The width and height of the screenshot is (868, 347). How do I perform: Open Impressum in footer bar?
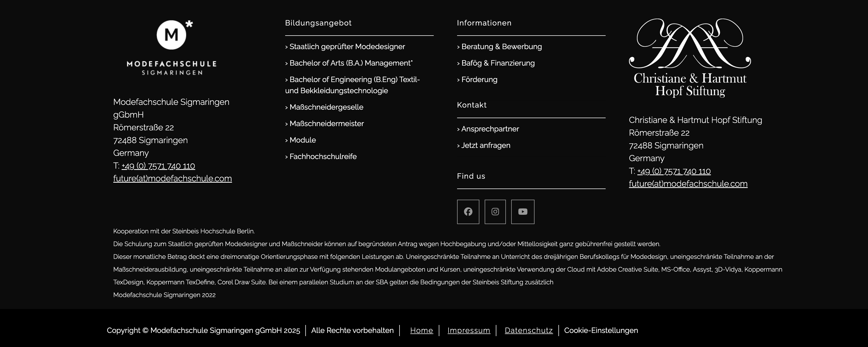pyautogui.click(x=468, y=331)
